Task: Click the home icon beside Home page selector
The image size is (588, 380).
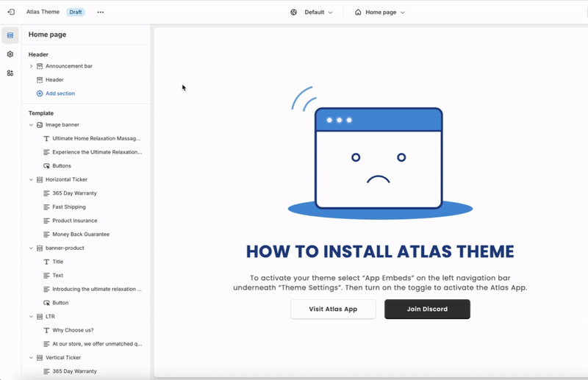Action: point(358,12)
